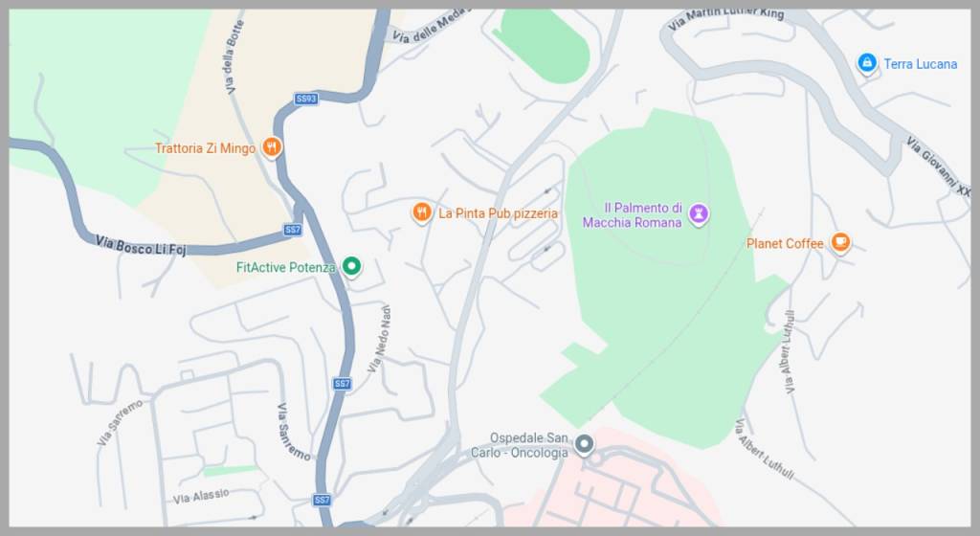Open the FitActive Potenza green pin

pos(352,267)
